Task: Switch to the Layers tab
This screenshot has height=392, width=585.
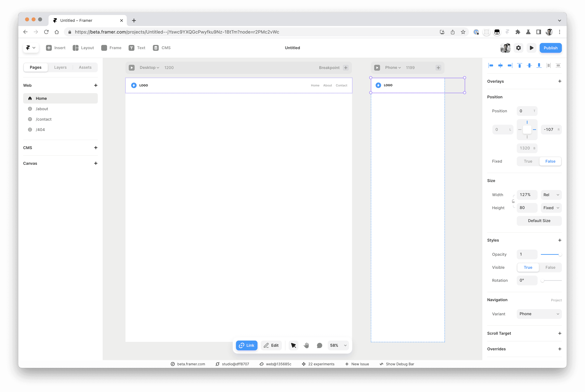Action: tap(60, 67)
